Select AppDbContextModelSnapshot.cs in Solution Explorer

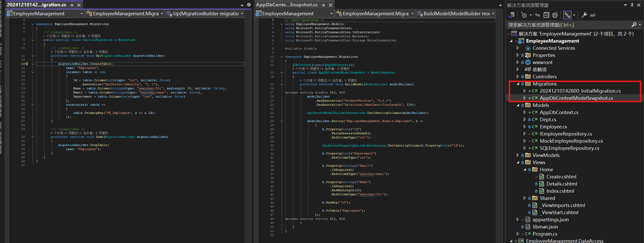tap(576, 98)
